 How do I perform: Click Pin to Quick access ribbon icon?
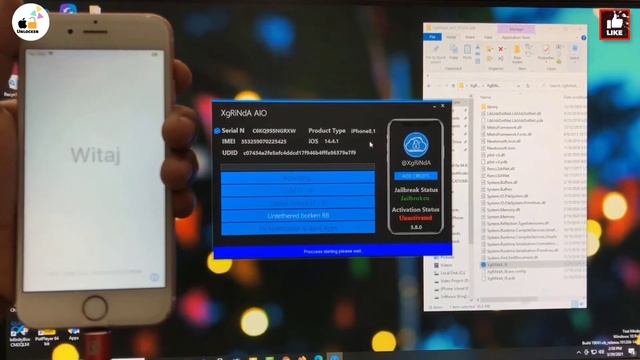click(436, 54)
